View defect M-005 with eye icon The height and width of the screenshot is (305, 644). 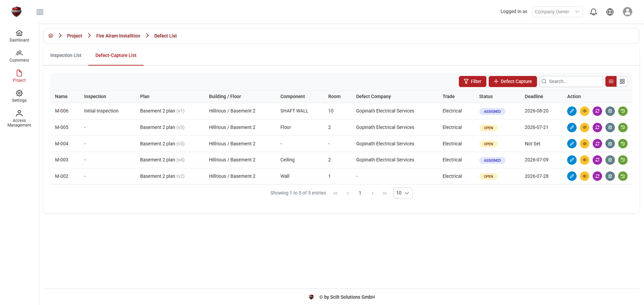pos(584,127)
